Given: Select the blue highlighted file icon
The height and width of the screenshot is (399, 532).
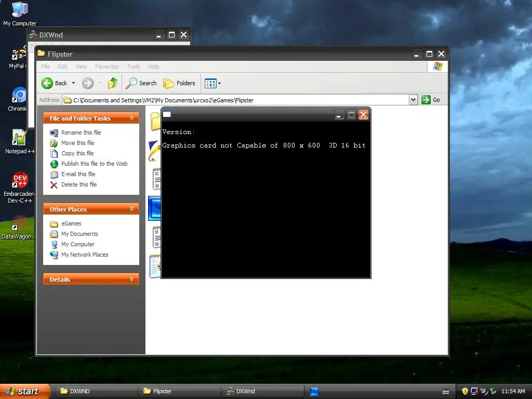Looking at the screenshot, I should click(155, 208).
